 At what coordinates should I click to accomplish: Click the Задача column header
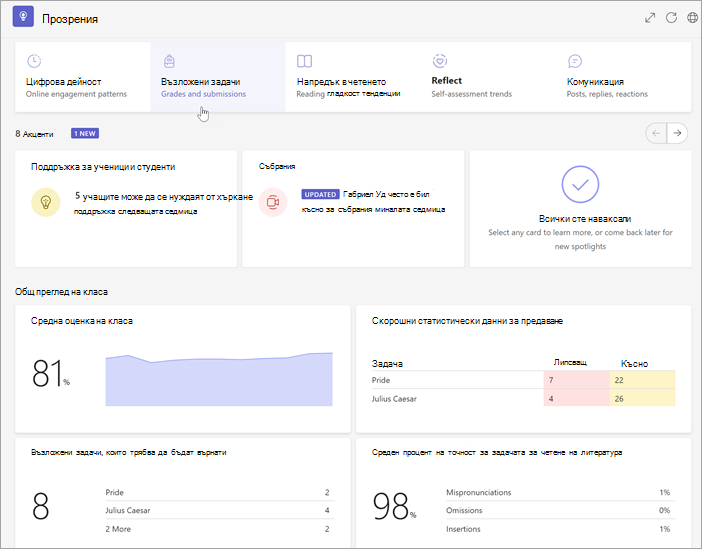pyautogui.click(x=387, y=364)
